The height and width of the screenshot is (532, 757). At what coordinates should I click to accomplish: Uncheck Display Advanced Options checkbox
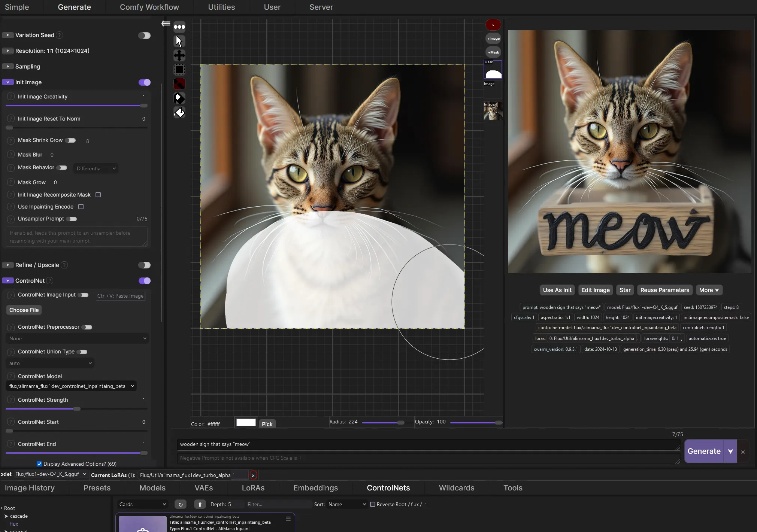39,464
